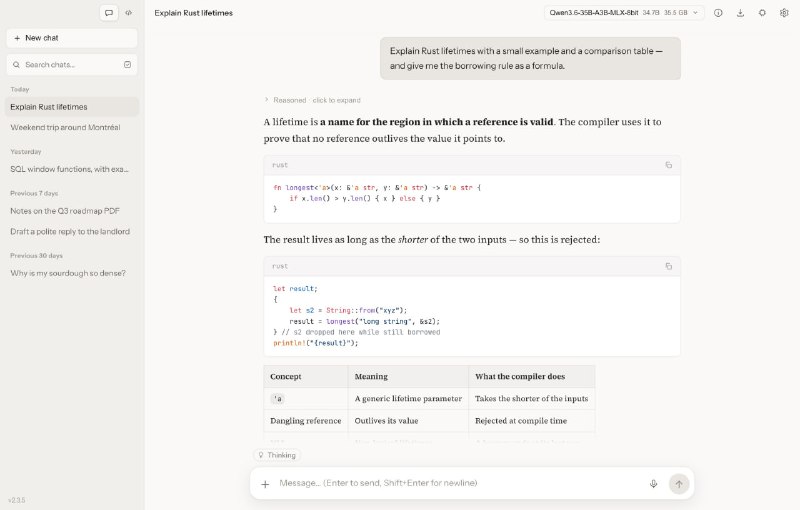Click the Previous 30 days label

tap(36, 256)
